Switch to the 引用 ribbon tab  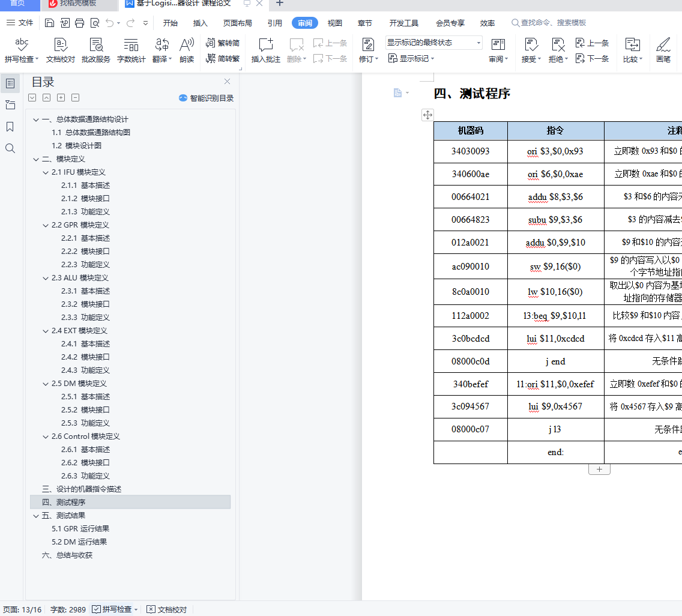[274, 23]
